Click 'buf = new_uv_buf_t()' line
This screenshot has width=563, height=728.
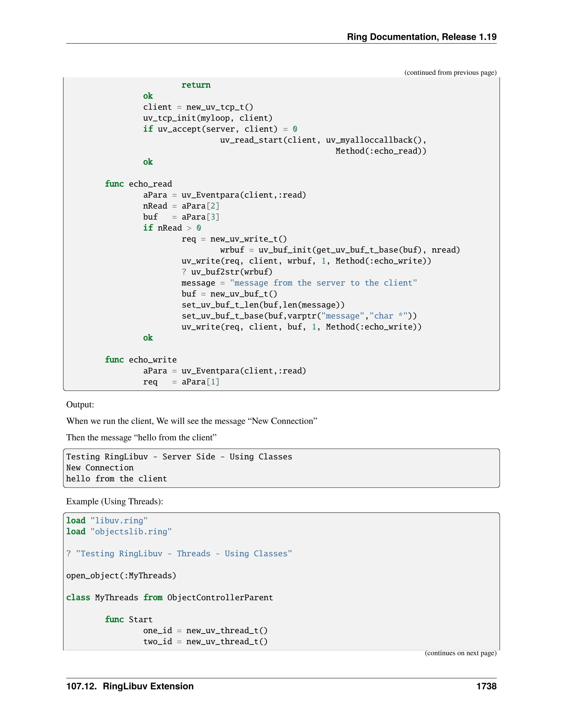[230, 294]
